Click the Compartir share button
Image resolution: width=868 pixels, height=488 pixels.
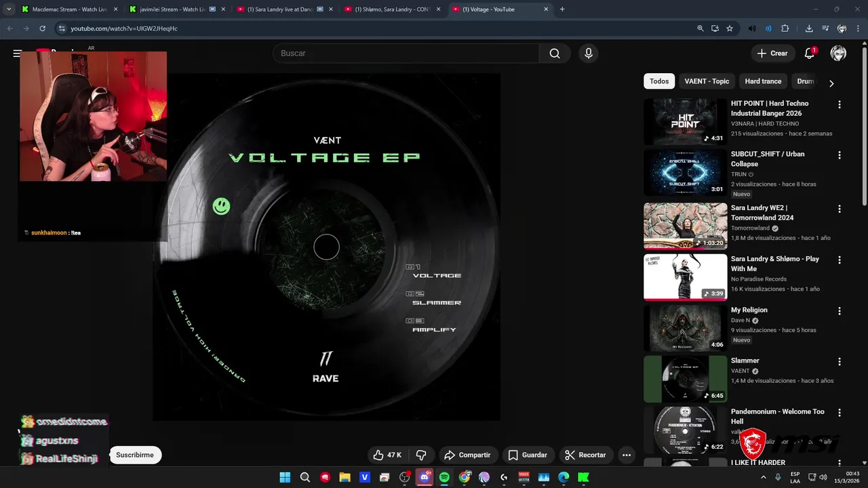[x=468, y=455]
